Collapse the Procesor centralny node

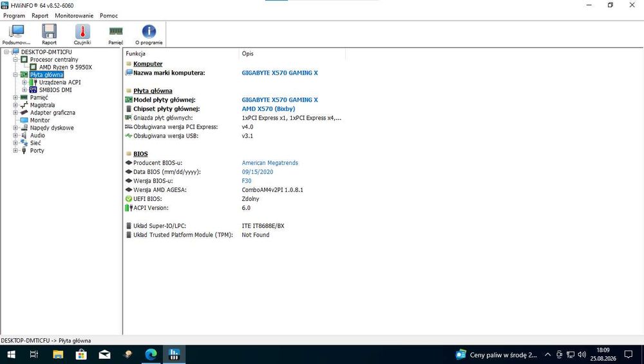(x=15, y=59)
